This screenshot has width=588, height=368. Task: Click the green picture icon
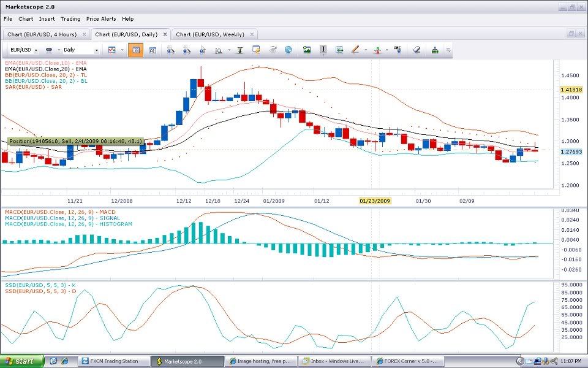[x=307, y=50]
